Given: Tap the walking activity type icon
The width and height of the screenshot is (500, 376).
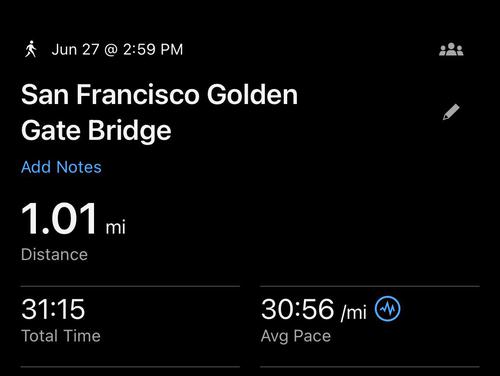Looking at the screenshot, I should (31, 49).
